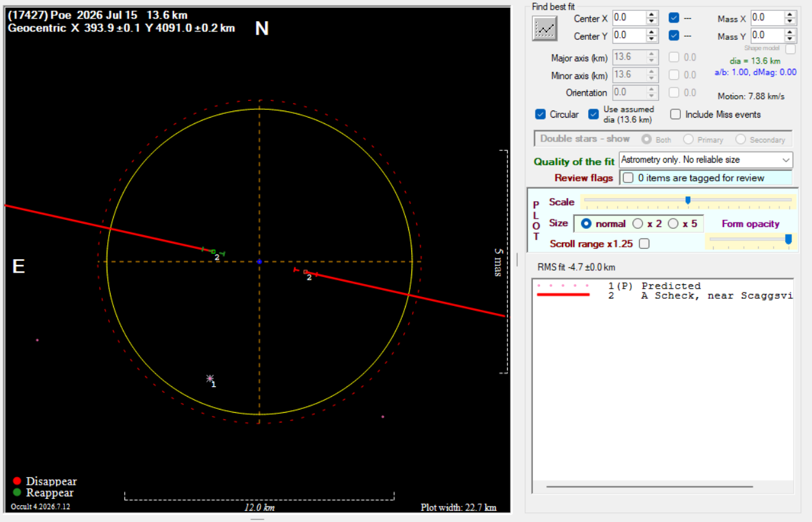Toggle the checkbox beside Center X
Image resolution: width=812 pixels, height=522 pixels.
tap(673, 18)
